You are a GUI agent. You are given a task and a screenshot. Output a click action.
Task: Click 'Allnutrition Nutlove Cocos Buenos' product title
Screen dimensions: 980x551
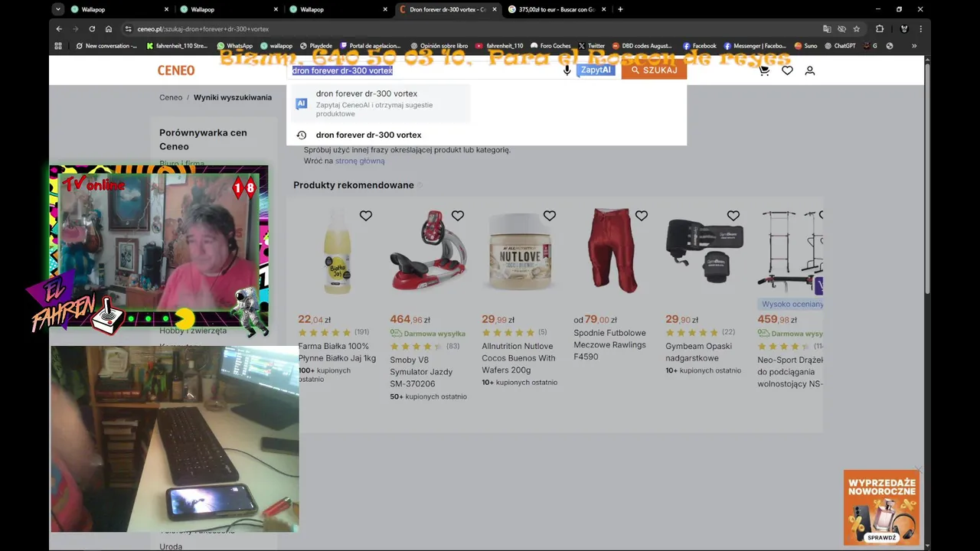click(x=518, y=358)
